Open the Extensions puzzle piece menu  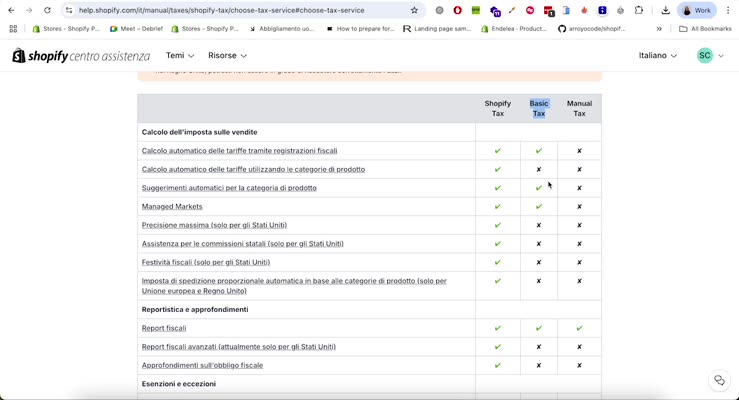(x=639, y=10)
